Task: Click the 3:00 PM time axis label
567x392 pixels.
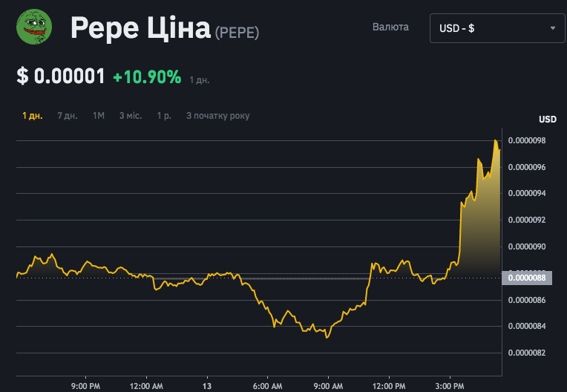Action: (x=450, y=386)
